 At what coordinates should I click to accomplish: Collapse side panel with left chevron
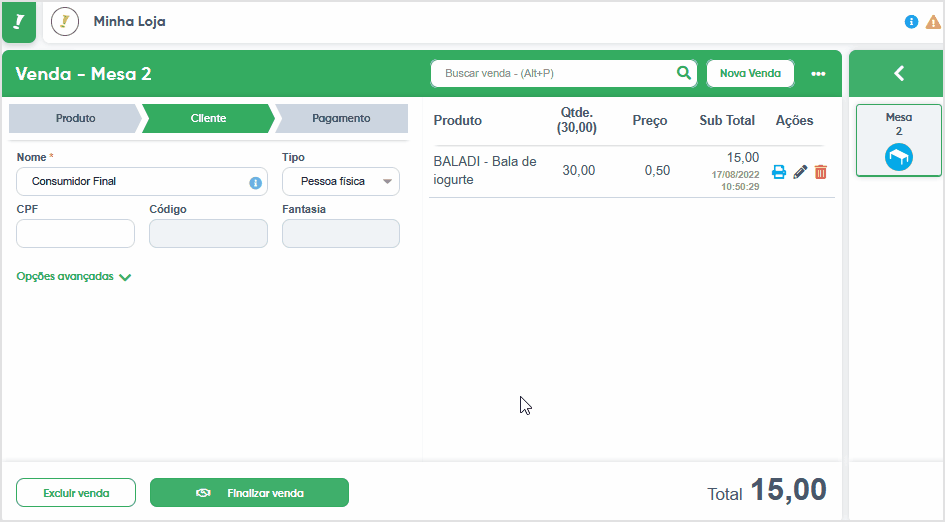click(899, 74)
